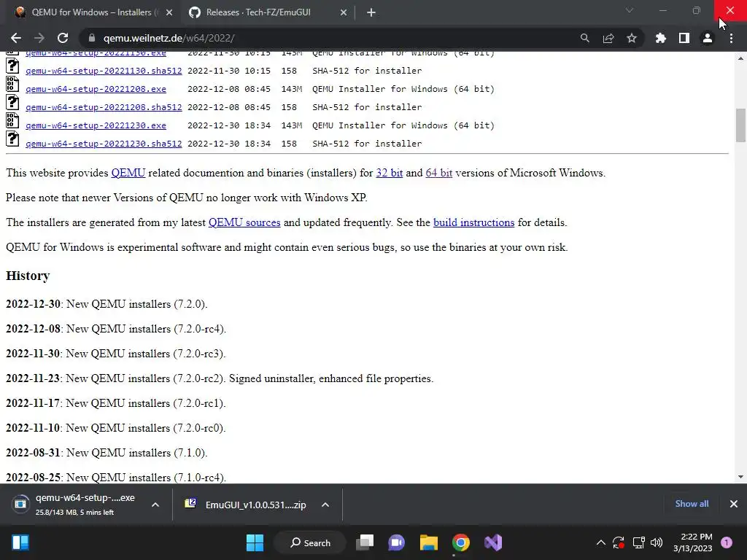The height and width of the screenshot is (560, 747).
Task: Click file icon beside qemu-w64-setup-20221208.exe
Action: (12, 84)
